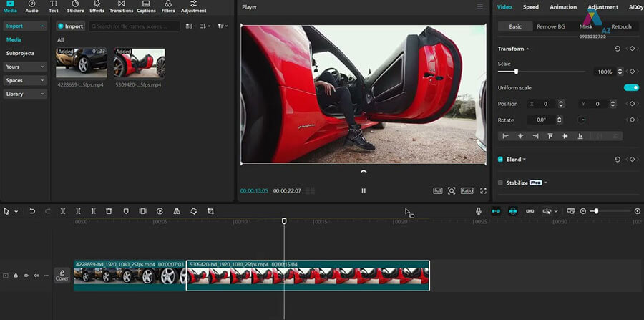Open the Ratio options in the player
Screen dimensions: 644x320
pyautogui.click(x=467, y=190)
